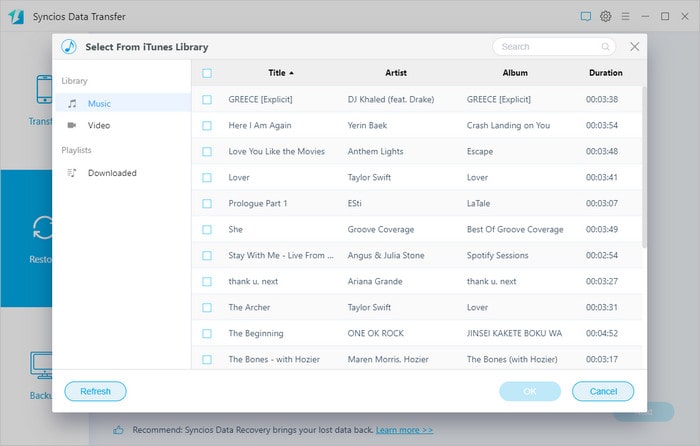Click artist ESti
Viewport: 700px width, 446px height.
354,203
